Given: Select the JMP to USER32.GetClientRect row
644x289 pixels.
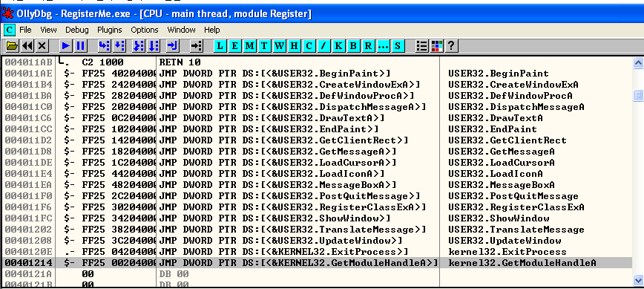Looking at the screenshot, I should [317, 140].
